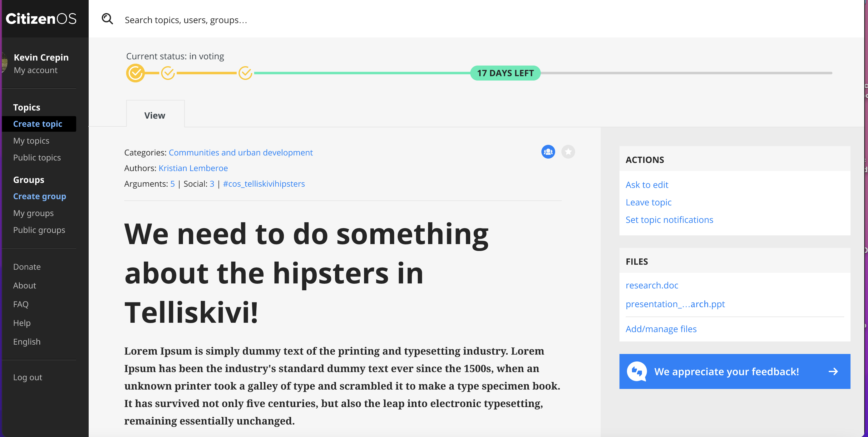Click the feedback speech bubble icon

point(637,372)
